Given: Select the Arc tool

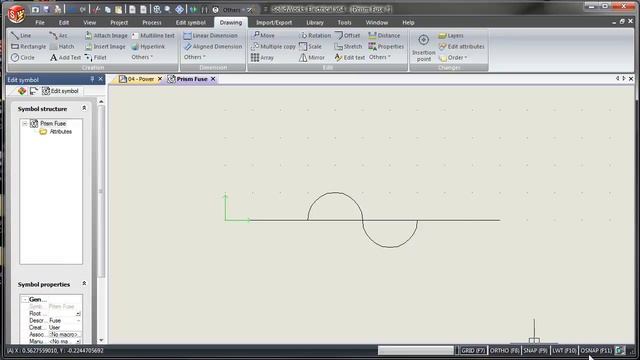Looking at the screenshot, I should (58, 36).
